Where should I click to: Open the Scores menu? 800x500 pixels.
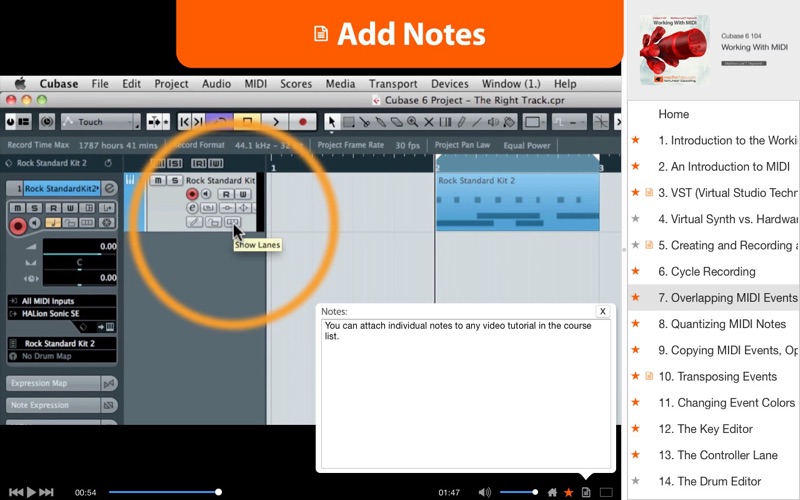coord(296,84)
